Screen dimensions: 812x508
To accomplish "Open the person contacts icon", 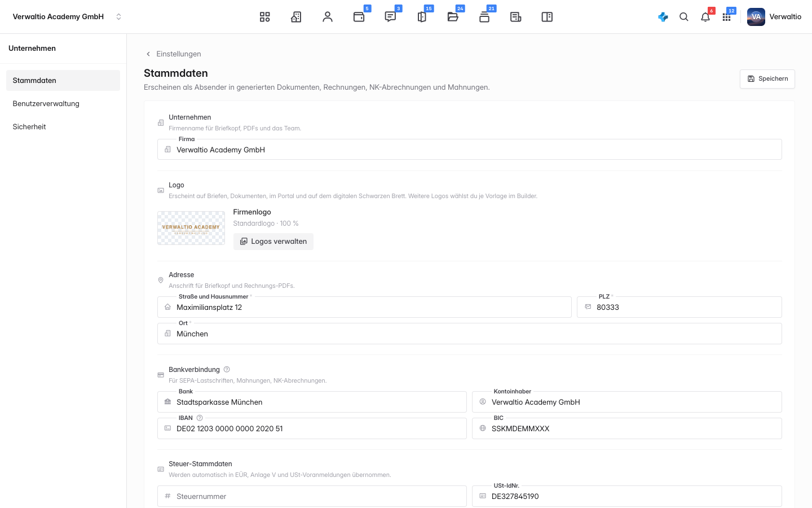I will click(328, 17).
